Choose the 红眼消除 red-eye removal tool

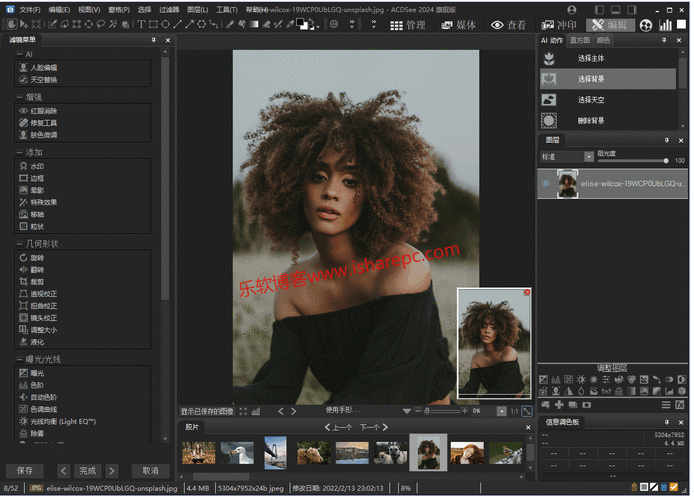point(44,110)
